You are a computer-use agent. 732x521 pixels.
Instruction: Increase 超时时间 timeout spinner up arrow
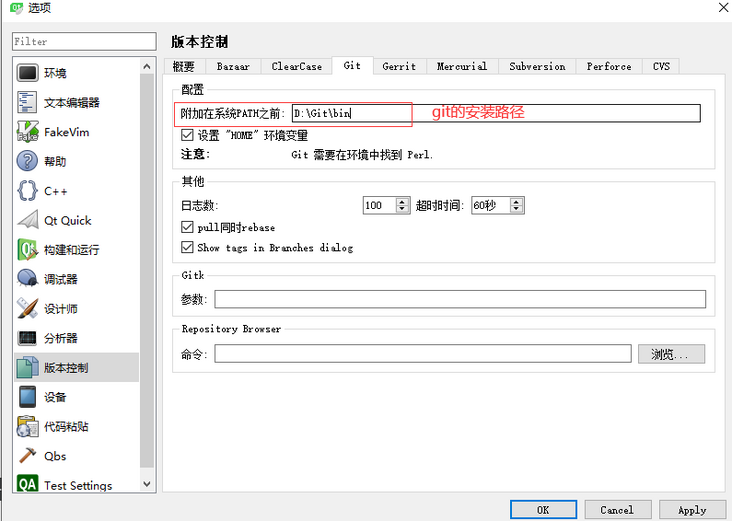coord(516,202)
